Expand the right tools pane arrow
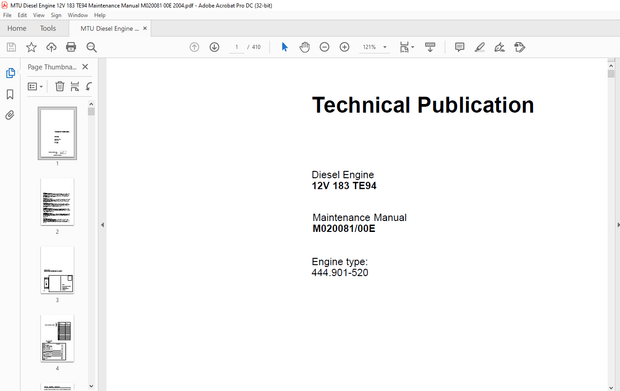Image resolution: width=620 pixels, height=391 pixels. [x=618, y=225]
